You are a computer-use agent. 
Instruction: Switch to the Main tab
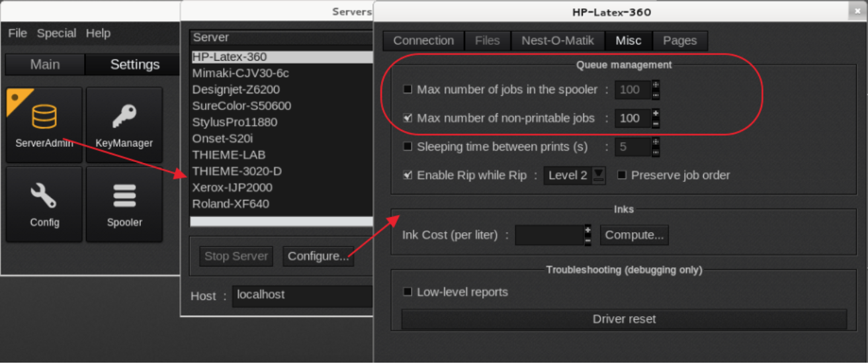pos(45,64)
